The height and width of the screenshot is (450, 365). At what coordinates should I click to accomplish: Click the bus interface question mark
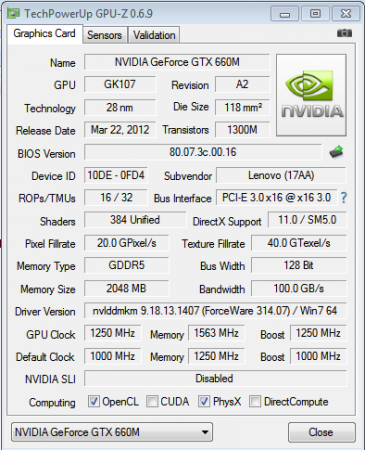(343, 198)
